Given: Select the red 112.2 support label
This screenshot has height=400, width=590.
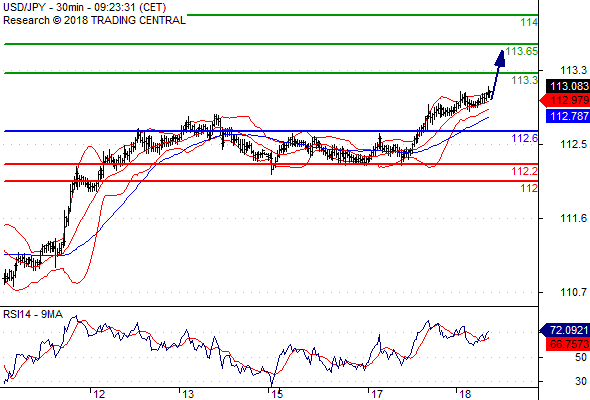Looking at the screenshot, I should pos(525,172).
